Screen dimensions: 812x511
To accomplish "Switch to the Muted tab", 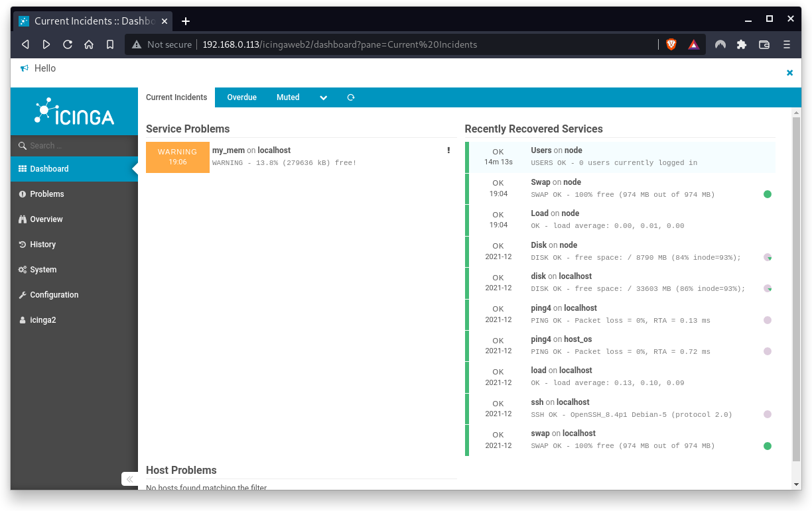I will (288, 97).
